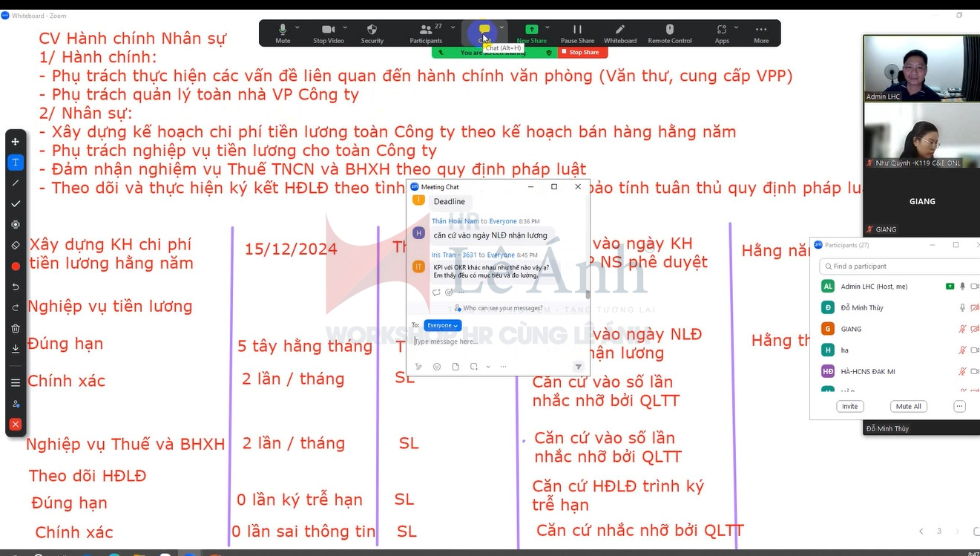This screenshot has height=556, width=980.
Task: Click the file attachment icon in chat
Action: [455, 367]
